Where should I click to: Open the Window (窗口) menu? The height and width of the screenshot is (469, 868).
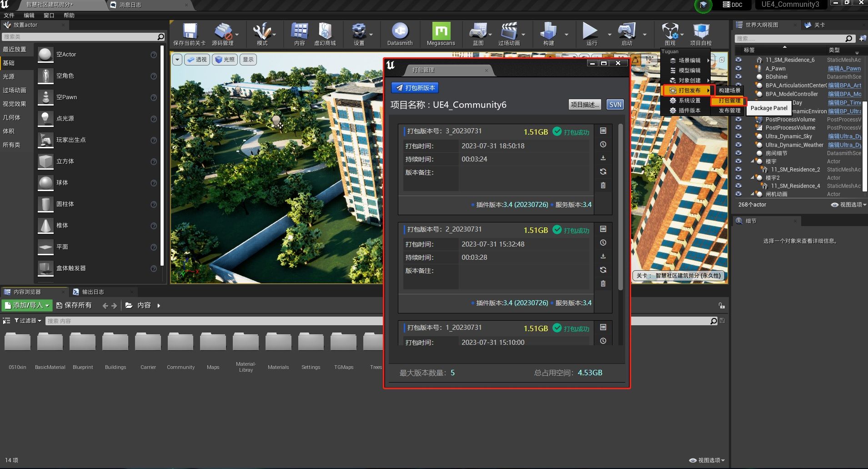point(49,15)
